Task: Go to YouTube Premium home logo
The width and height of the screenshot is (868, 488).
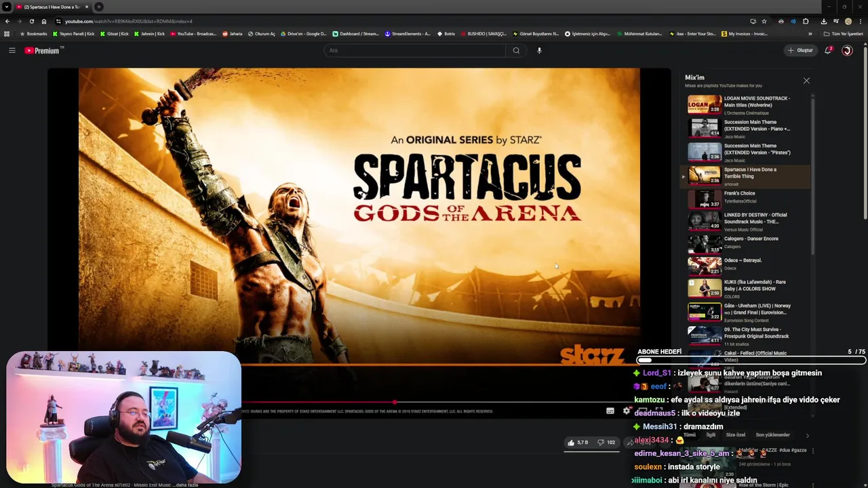Action: point(43,50)
